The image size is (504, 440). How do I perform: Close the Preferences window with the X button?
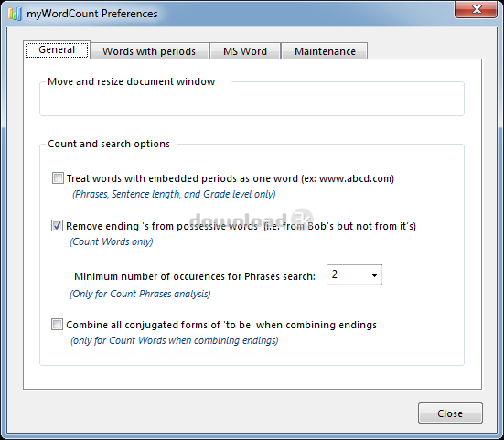tap(477, 9)
